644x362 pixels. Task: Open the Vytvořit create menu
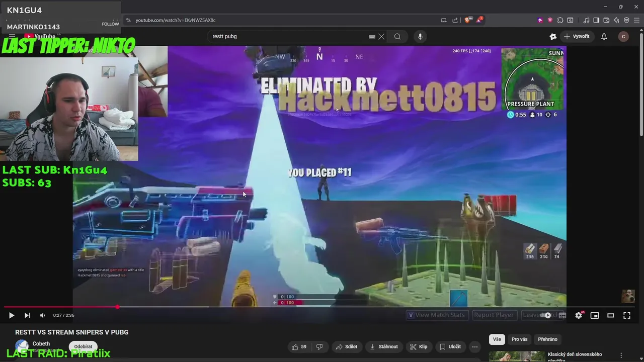pyautogui.click(x=577, y=36)
